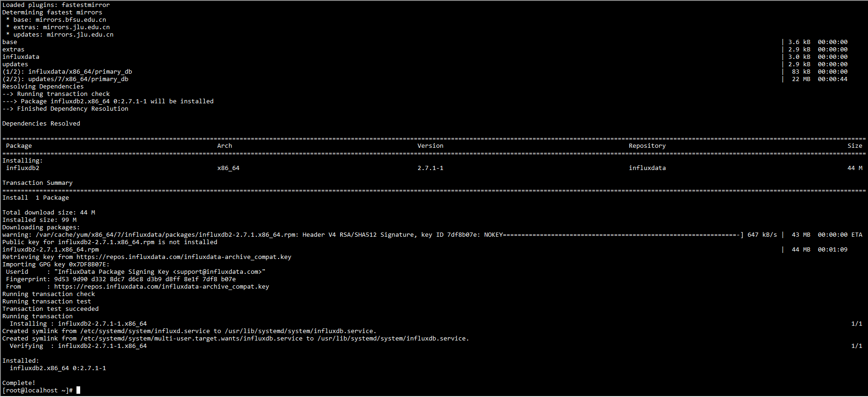Click "Package influxdb2.x86_64 0:2.7.1-1 will be installed" line
Image resolution: width=868 pixels, height=397 pixels.
[x=108, y=101]
